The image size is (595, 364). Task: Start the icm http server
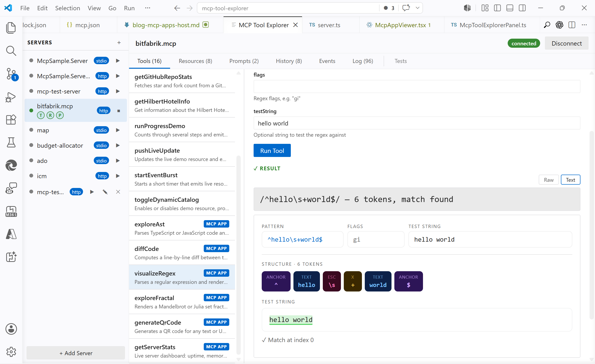(118, 176)
